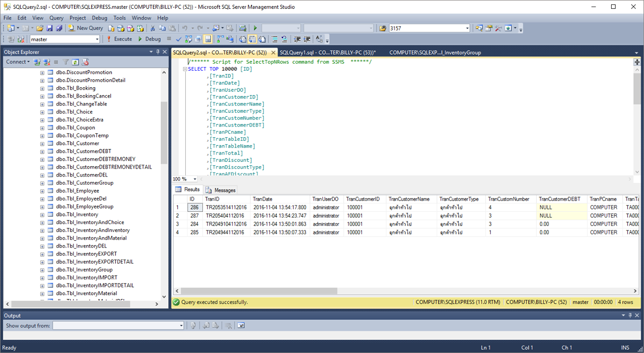Click the TranCustomerName column header
This screenshot has height=353, width=644.
[x=412, y=199]
